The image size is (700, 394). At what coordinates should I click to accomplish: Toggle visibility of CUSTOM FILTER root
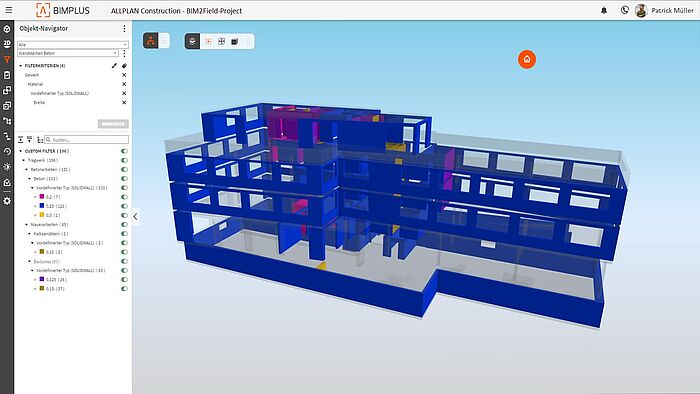(124, 151)
